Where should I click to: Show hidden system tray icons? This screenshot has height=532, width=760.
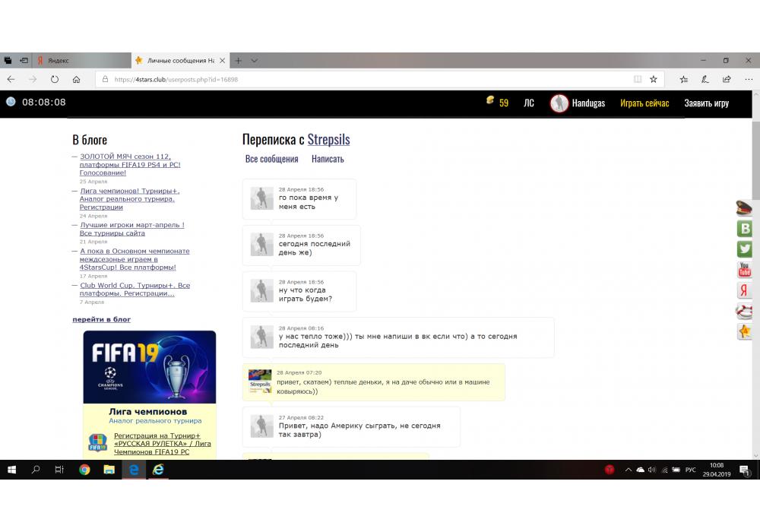(x=628, y=470)
